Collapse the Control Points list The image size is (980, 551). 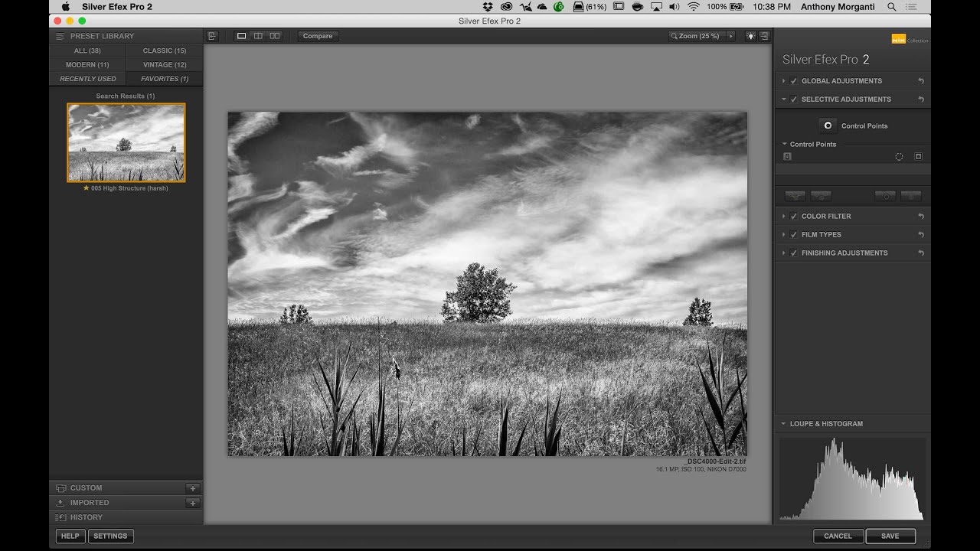click(785, 144)
